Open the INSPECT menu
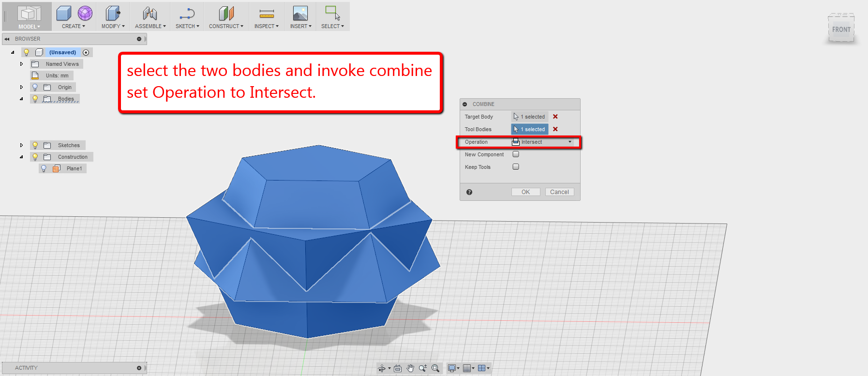The width and height of the screenshot is (868, 376). (267, 26)
